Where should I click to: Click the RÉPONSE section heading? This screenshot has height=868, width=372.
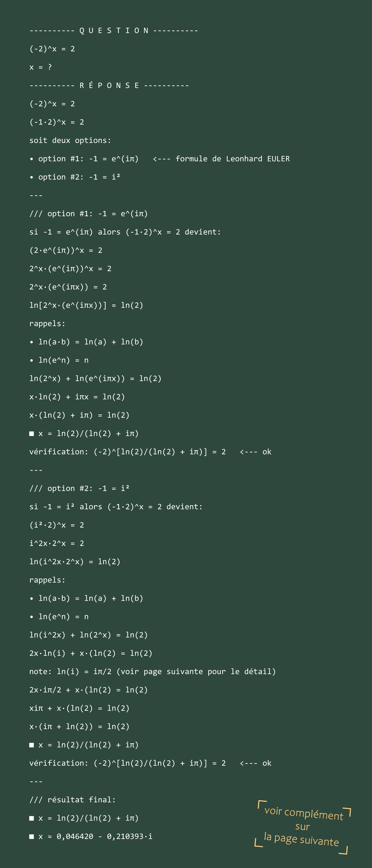click(x=109, y=85)
